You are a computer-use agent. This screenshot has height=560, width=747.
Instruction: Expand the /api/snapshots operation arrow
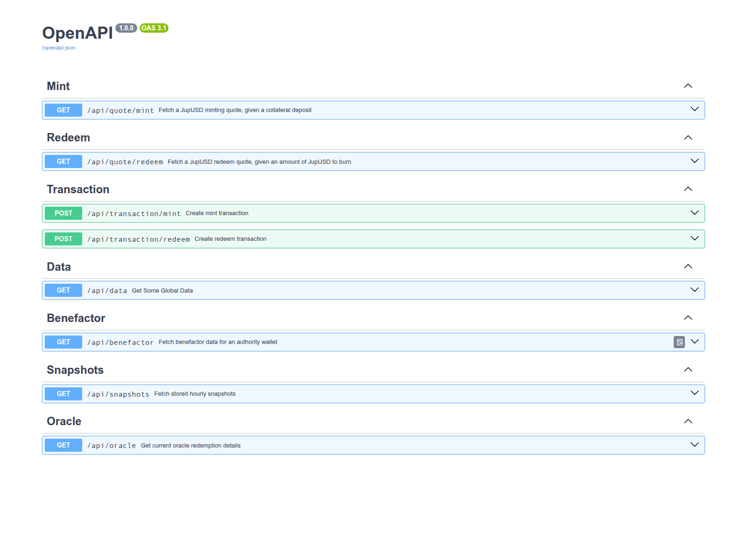695,393
